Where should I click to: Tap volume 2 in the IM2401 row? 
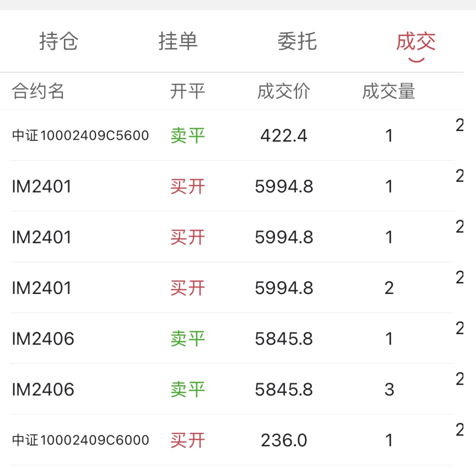pos(389,288)
